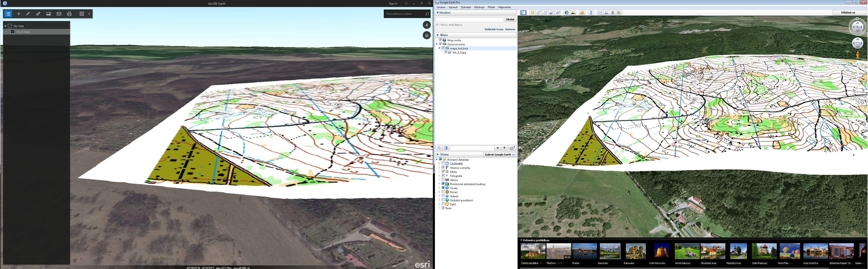Click Sign in in ArcGIS Earth
868x269 pixels.
click(393, 3)
